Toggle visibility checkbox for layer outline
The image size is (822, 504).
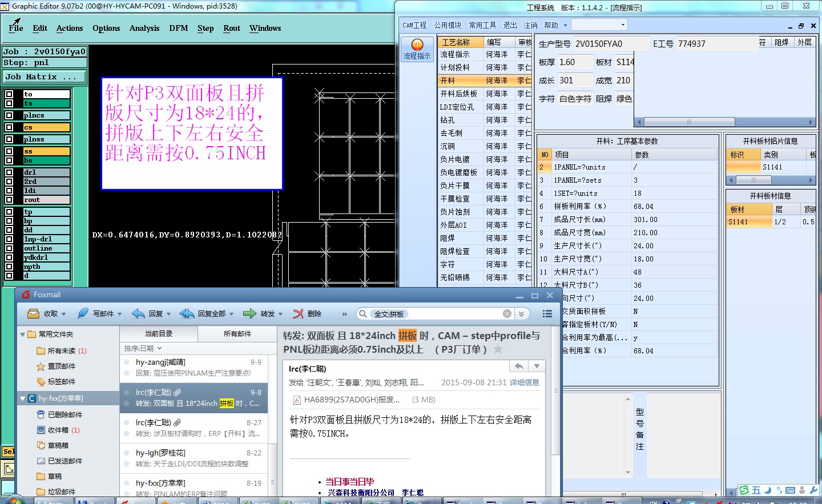(x=9, y=248)
